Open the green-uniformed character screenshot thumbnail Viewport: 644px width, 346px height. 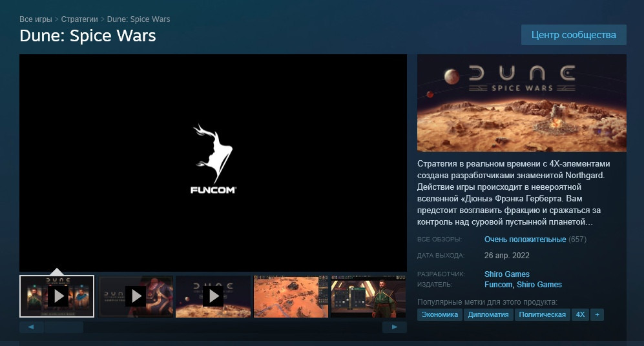point(368,296)
